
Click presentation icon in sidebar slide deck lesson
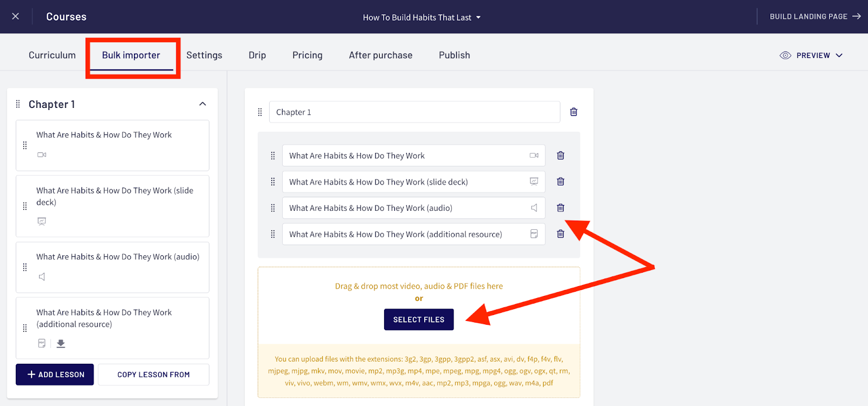pos(42,221)
